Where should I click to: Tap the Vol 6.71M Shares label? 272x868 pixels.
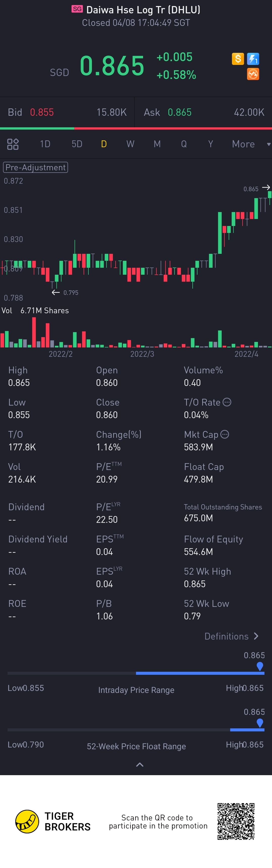tap(35, 310)
